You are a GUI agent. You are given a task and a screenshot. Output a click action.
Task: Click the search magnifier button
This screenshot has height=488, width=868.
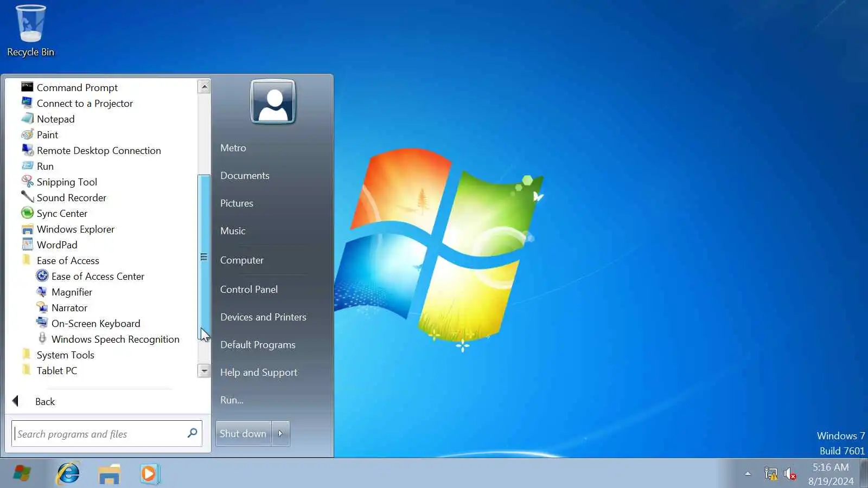[192, 433]
